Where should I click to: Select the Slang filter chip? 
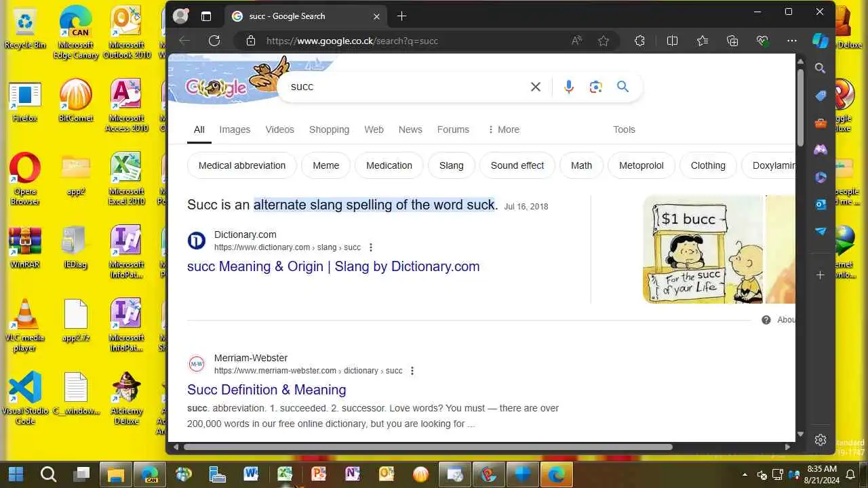452,165
